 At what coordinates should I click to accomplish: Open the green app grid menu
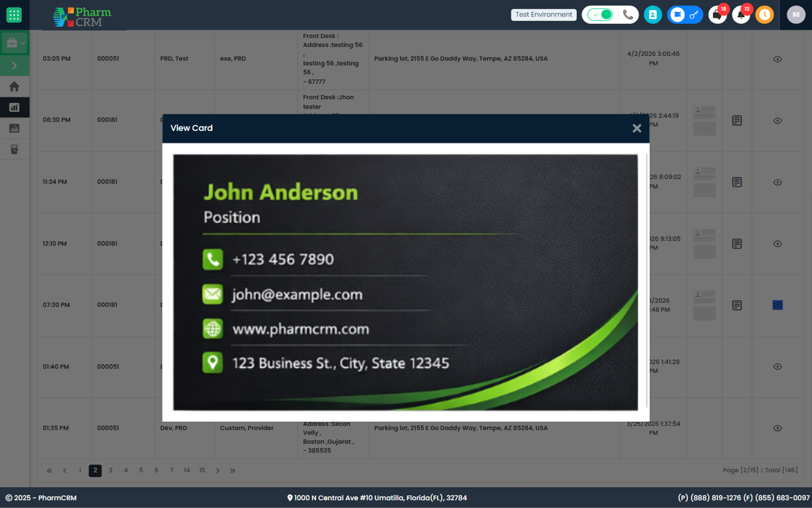[14, 15]
